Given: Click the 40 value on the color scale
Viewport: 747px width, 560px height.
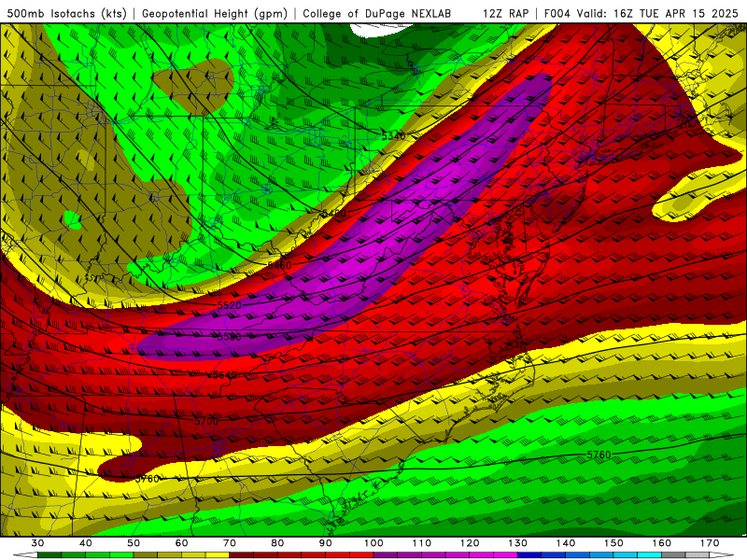Looking at the screenshot, I should 85,543.
